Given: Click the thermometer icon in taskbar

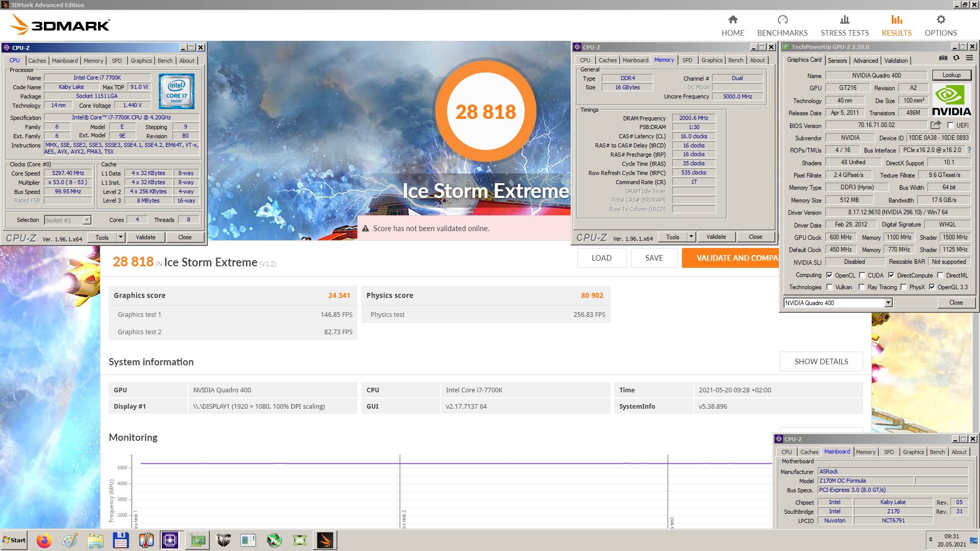Looking at the screenshot, I should click(146, 540).
